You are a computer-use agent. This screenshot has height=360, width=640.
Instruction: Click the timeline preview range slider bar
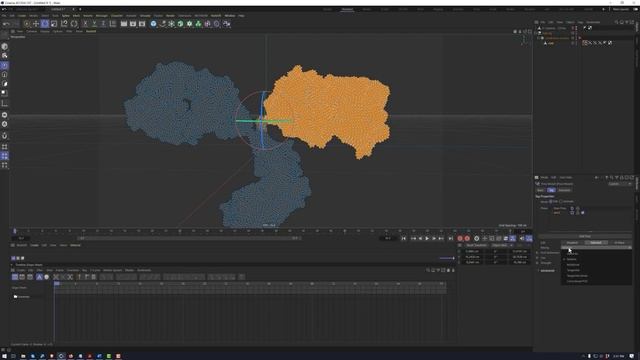189,238
